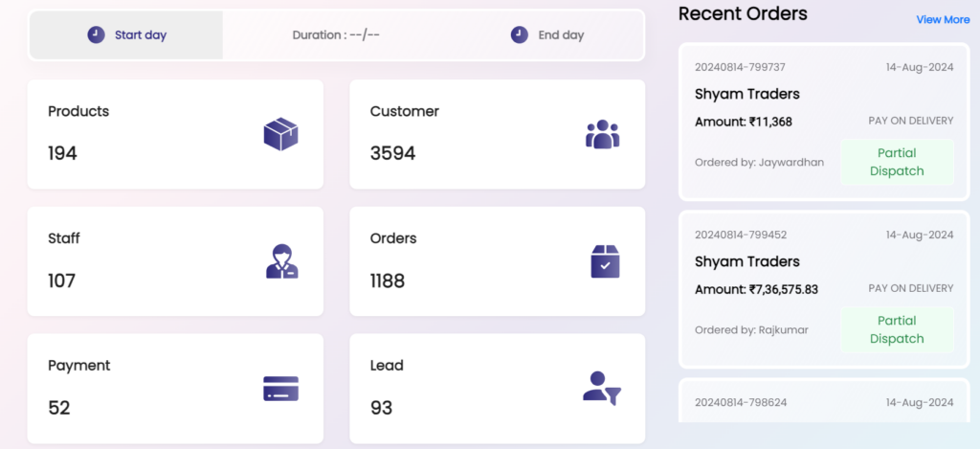Open the View More link
This screenshot has width=980, height=449.
(943, 19)
